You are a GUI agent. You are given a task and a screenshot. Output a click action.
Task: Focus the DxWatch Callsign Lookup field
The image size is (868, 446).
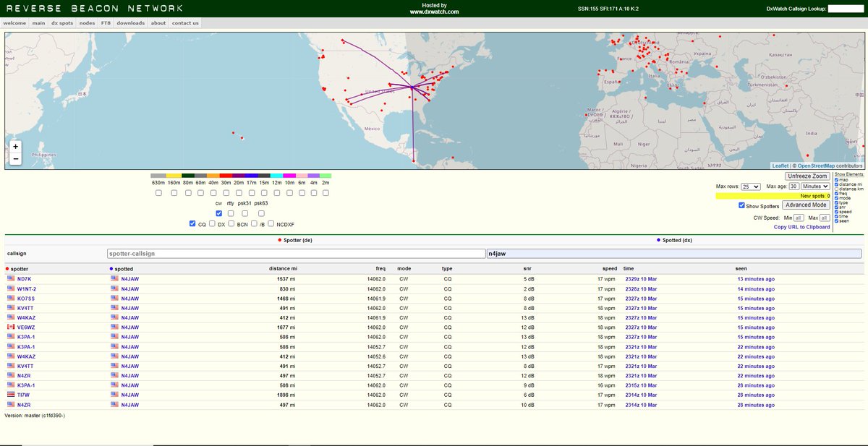click(847, 9)
